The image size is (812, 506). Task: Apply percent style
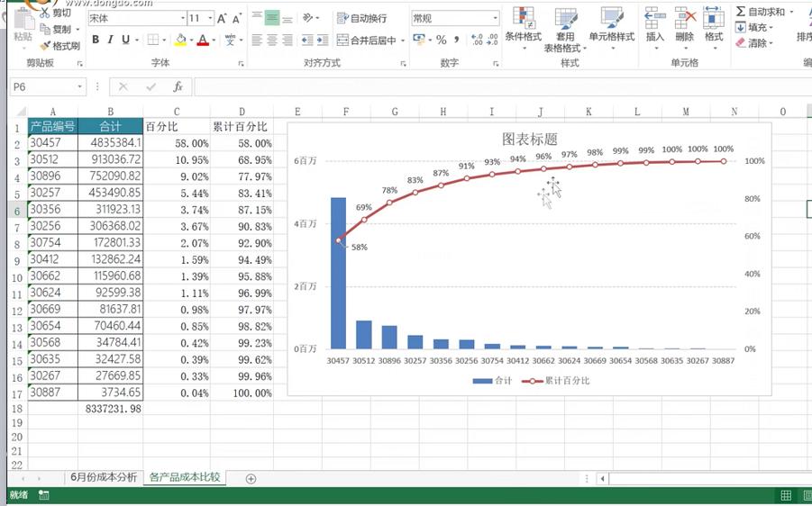(x=442, y=40)
